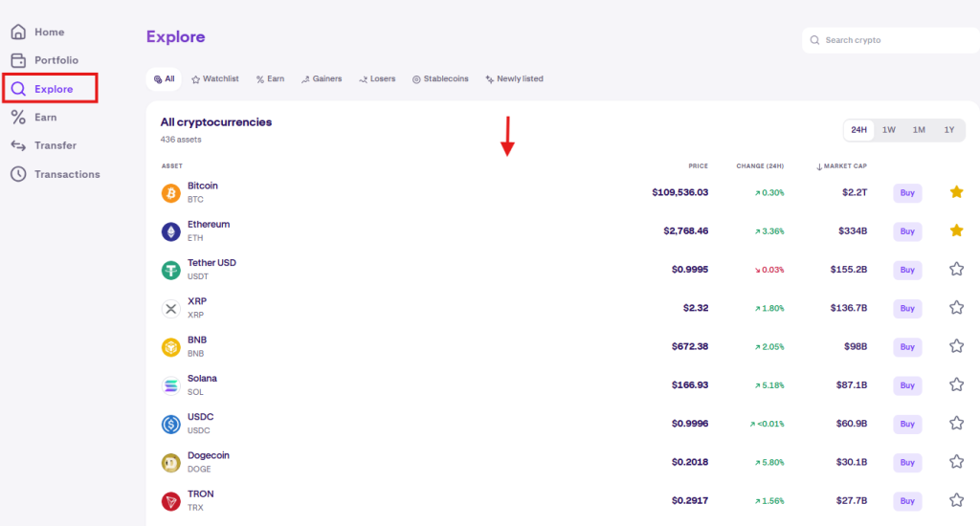Viewport: 980px width, 526px height.
Task: Click the Ethereum coin logo
Action: click(170, 231)
